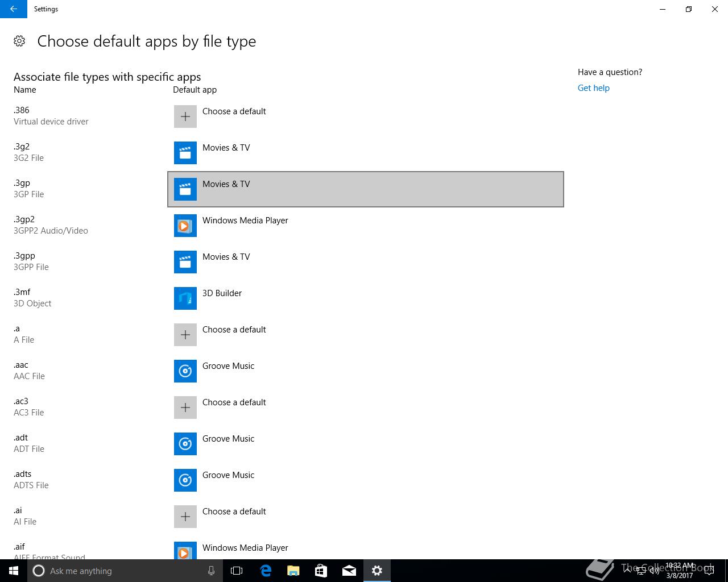
Task: Click the 'AAC File' description
Action: (x=29, y=376)
